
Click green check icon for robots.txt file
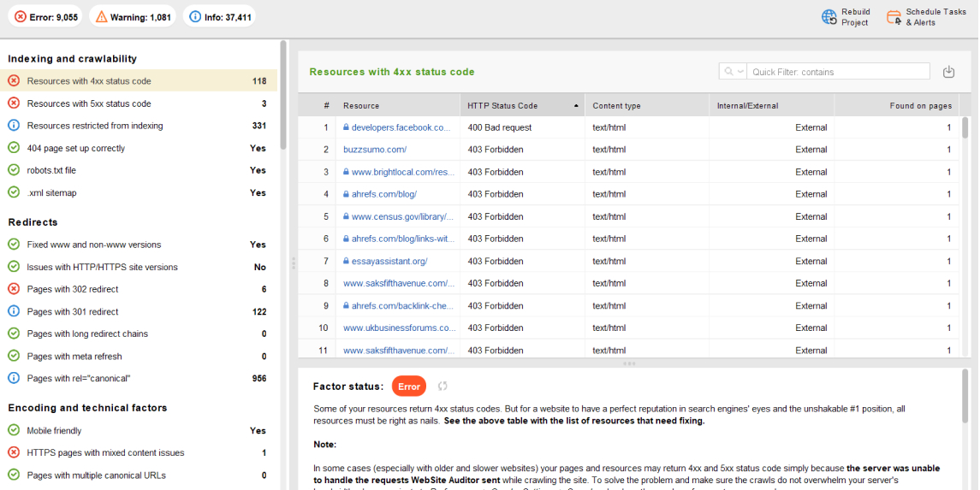(x=14, y=170)
